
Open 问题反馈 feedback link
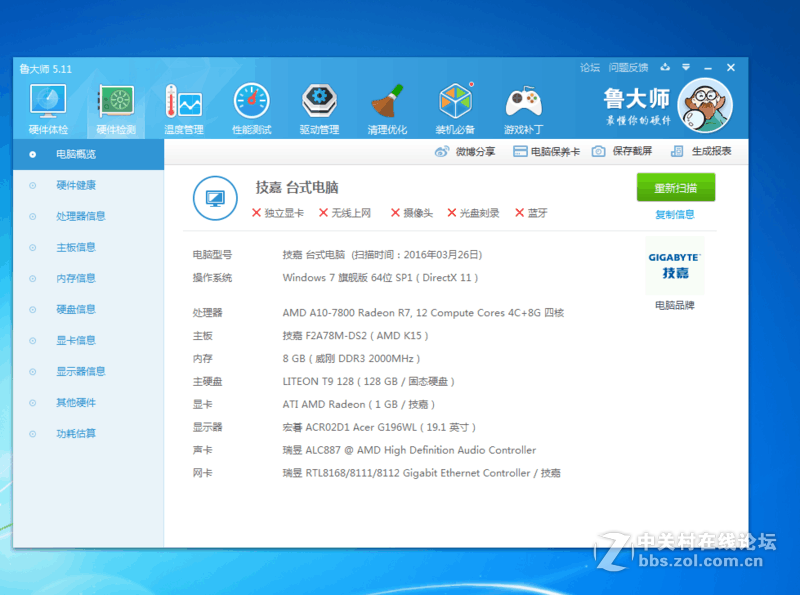[628, 67]
